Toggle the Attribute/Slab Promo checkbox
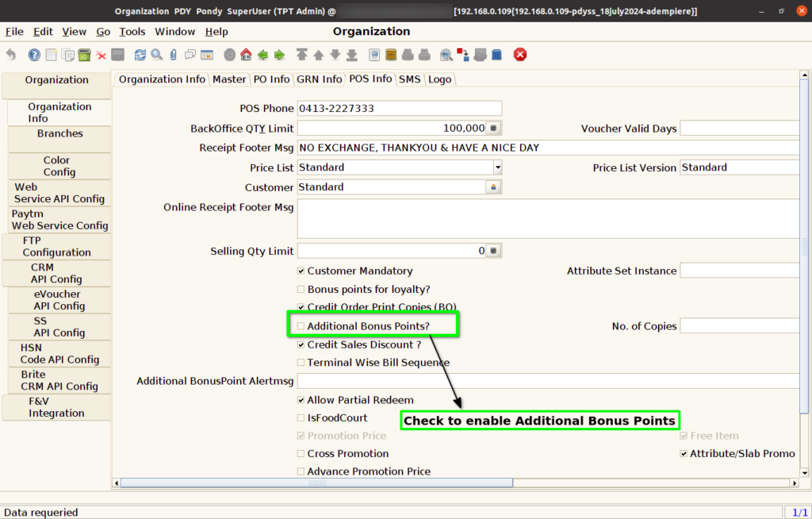Image resolution: width=812 pixels, height=519 pixels. click(684, 454)
